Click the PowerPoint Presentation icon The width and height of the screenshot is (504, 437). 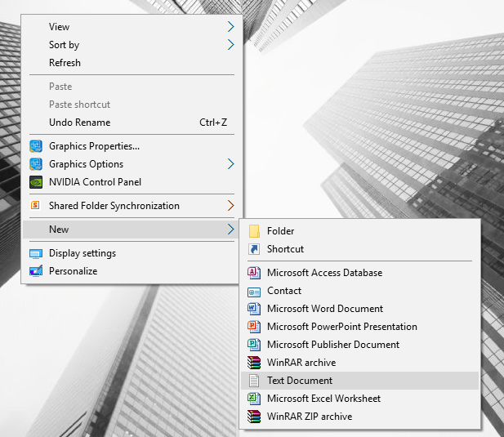point(253,327)
